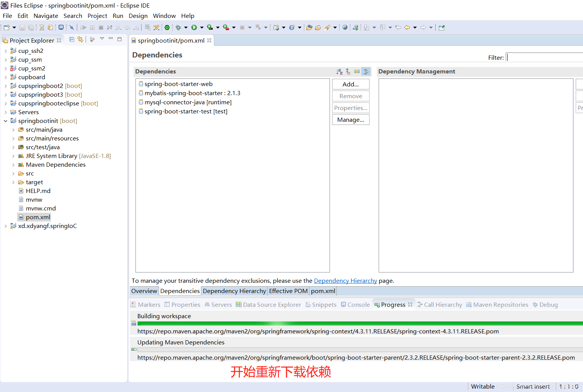Click the Suspend debug toolbar icon
The height and width of the screenshot is (392, 583).
(x=92, y=27)
